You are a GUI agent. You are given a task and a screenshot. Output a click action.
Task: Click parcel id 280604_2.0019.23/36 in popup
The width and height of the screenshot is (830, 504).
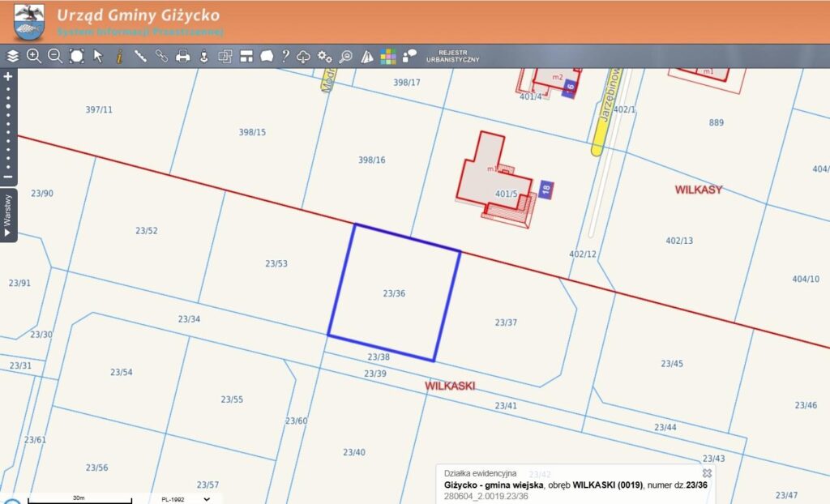[x=486, y=497]
